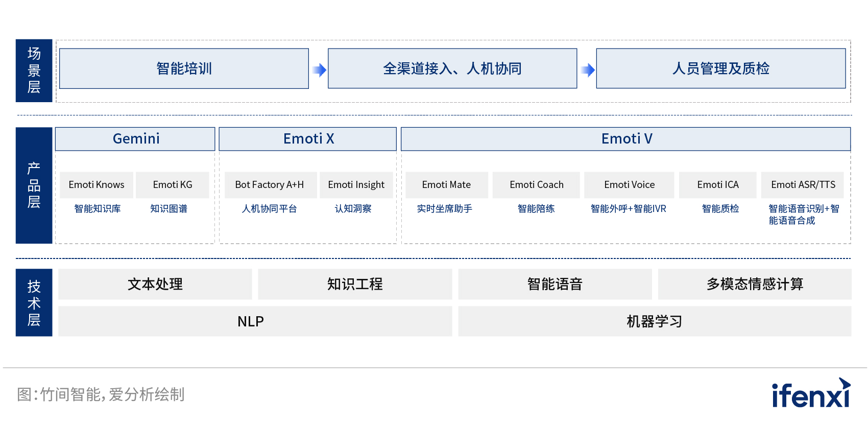The width and height of the screenshot is (868, 425).
Task: Open Bot Factory A+H tile
Action: pyautogui.click(x=270, y=185)
